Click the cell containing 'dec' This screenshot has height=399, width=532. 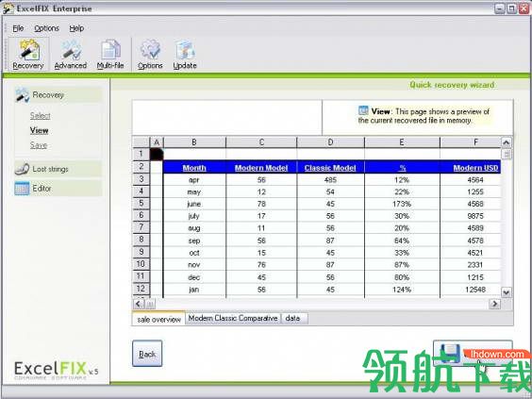pos(194,277)
